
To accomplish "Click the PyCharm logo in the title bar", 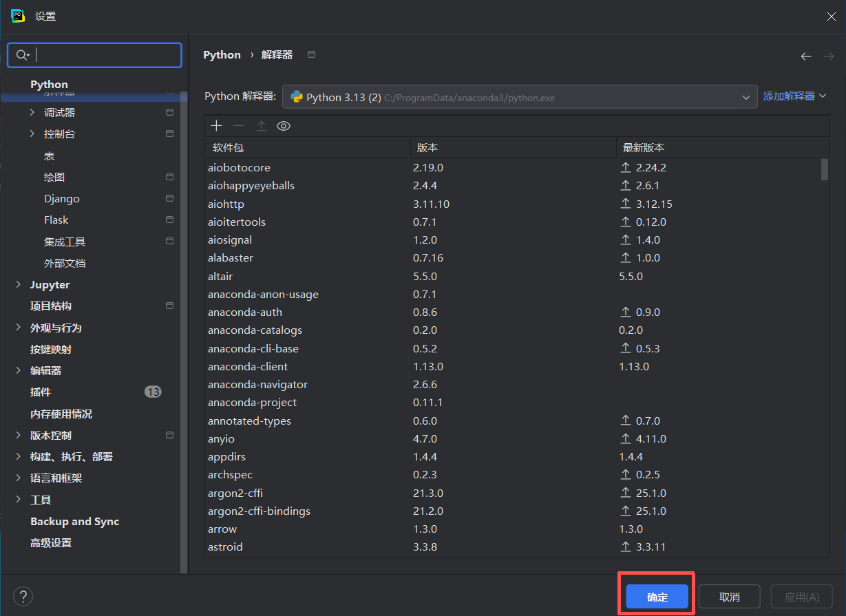I will coord(18,16).
